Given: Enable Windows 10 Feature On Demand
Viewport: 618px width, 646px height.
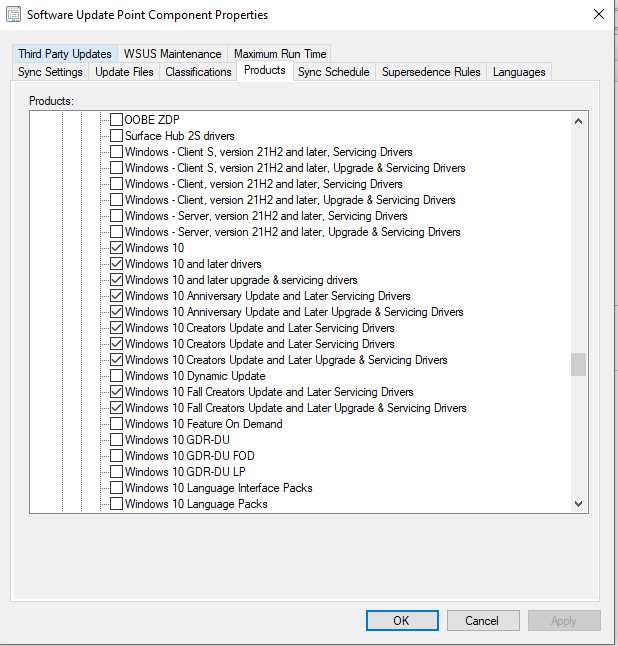Looking at the screenshot, I should click(x=117, y=424).
